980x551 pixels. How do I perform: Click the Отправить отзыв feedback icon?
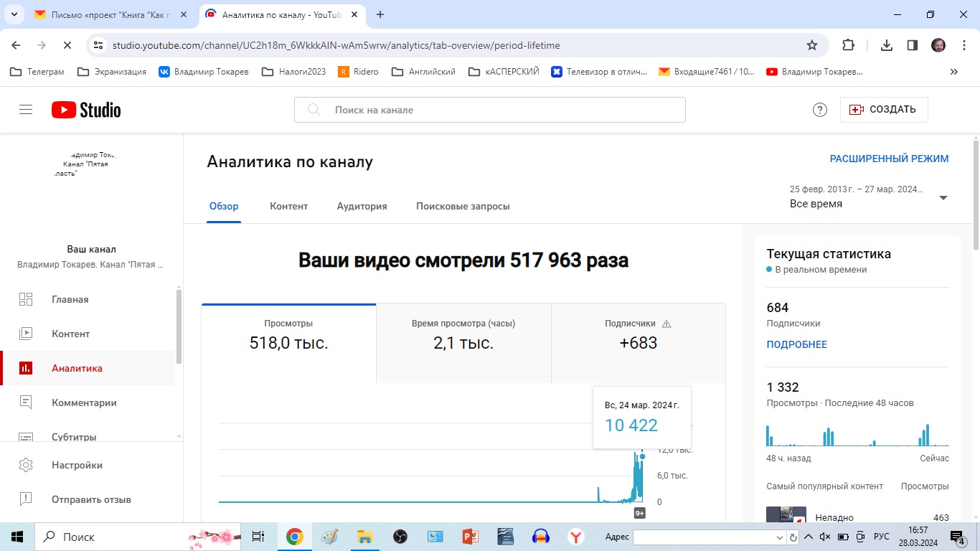coord(26,499)
